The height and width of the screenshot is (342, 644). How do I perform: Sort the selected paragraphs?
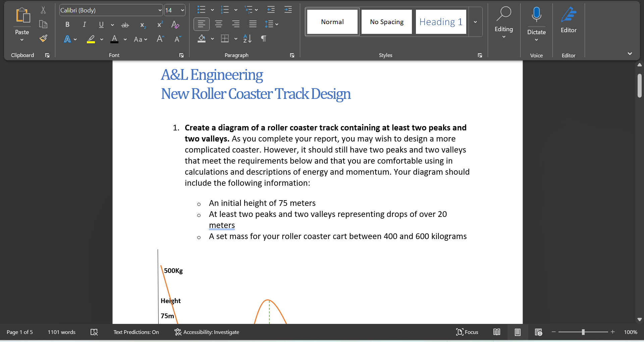pos(248,39)
